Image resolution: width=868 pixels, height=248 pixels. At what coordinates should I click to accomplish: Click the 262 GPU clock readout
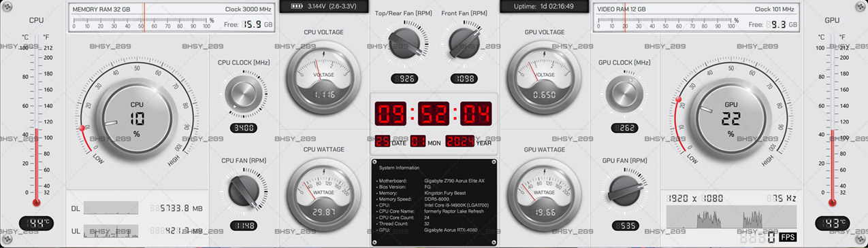[624, 128]
